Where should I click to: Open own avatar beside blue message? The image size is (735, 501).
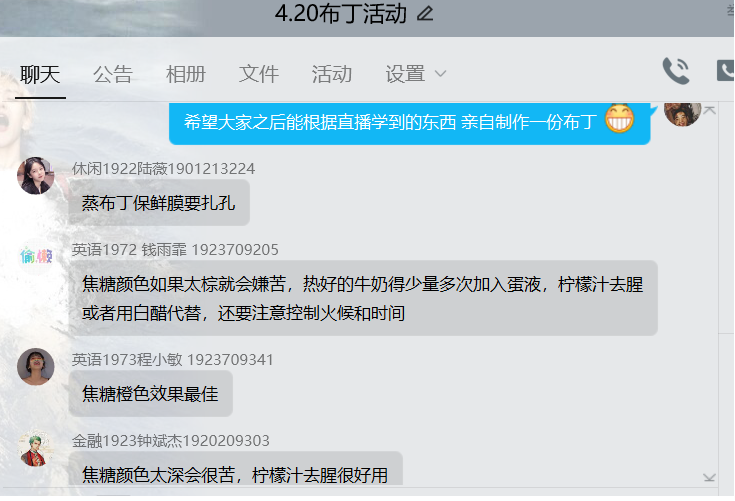click(682, 114)
